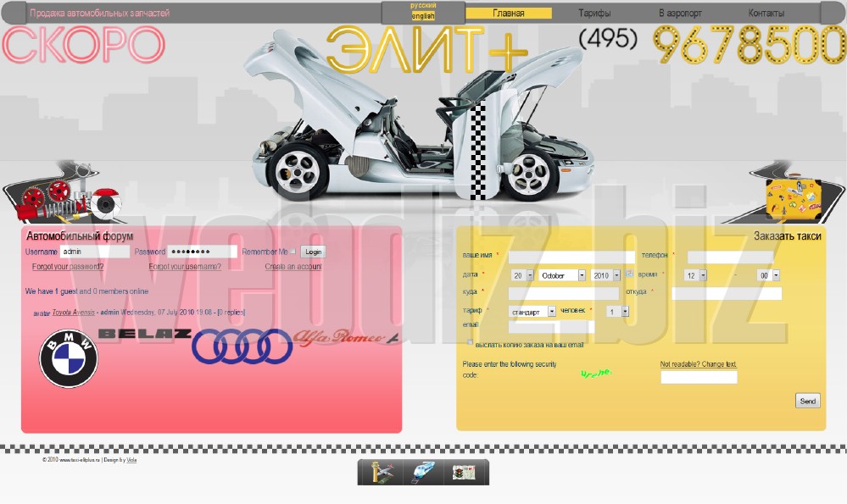Click the phone number 9678500
The width and height of the screenshot is (847, 504).
coord(749,46)
